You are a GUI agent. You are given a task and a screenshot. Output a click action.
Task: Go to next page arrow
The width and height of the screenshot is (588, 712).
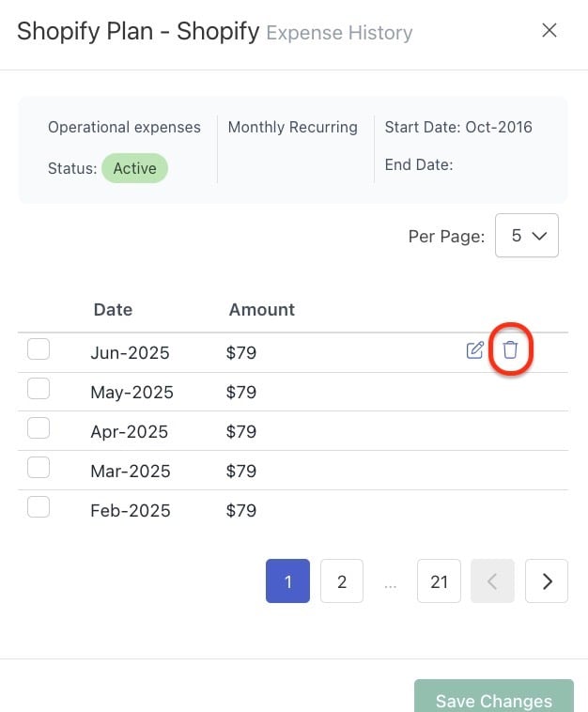[x=547, y=581]
